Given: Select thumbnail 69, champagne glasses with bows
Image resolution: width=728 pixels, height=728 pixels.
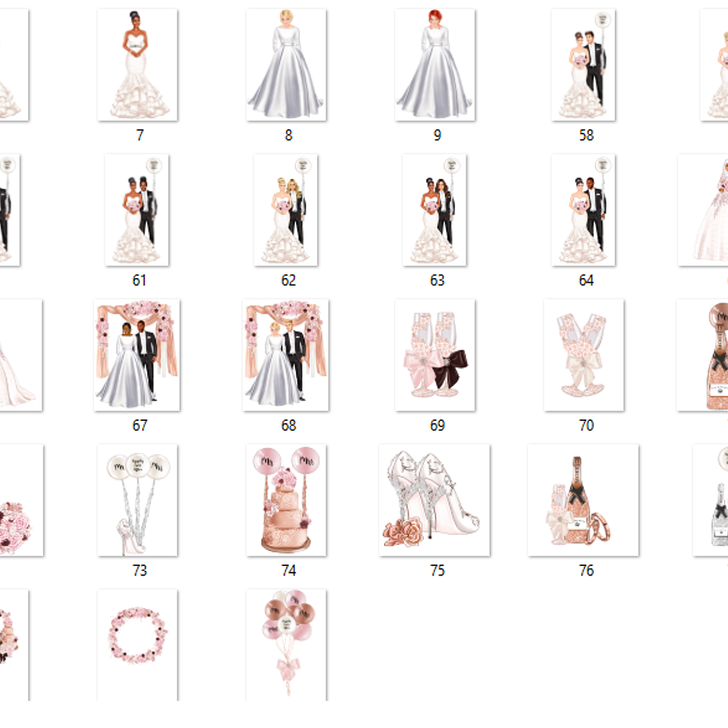Looking at the screenshot, I should click(x=435, y=355).
